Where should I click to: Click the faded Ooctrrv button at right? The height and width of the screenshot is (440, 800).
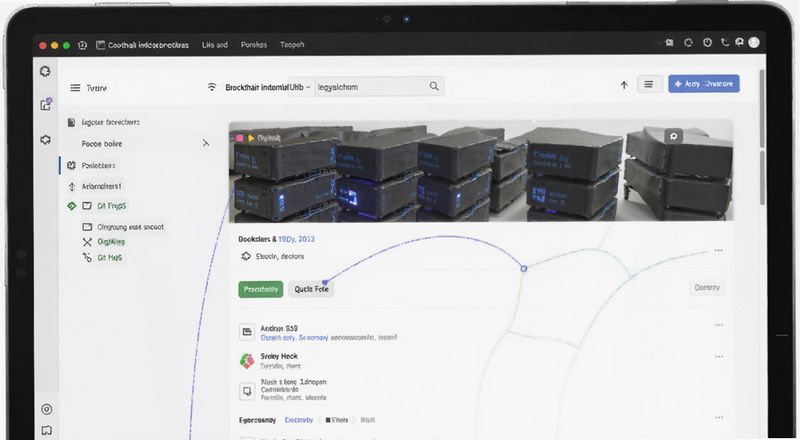point(707,287)
